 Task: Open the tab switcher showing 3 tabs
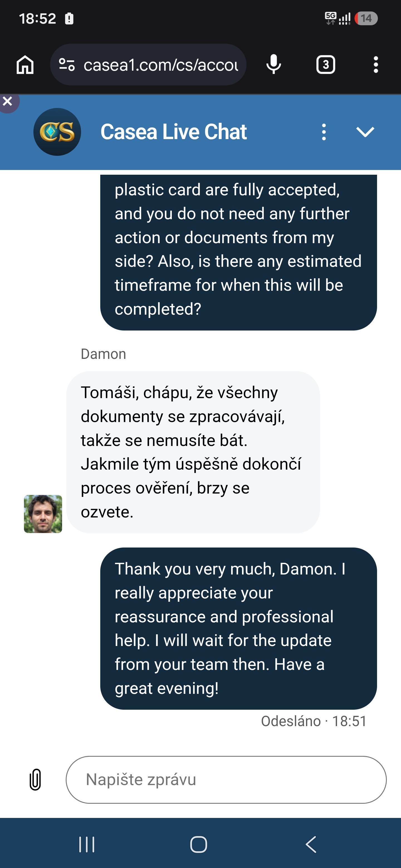[x=326, y=64]
